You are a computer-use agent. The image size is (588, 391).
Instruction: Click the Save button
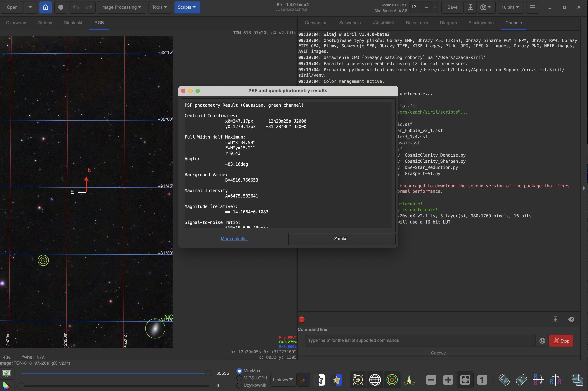click(452, 7)
